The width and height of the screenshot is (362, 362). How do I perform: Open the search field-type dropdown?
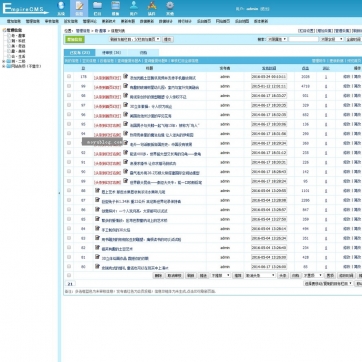(277, 39)
